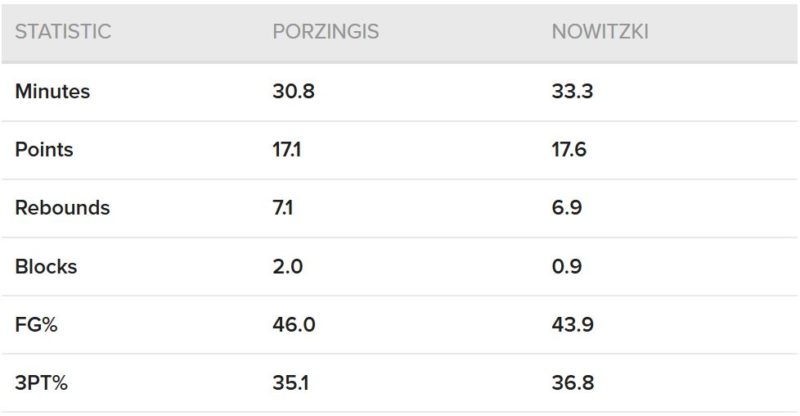Image resolution: width=800 pixels, height=416 pixels.
Task: Click Porzingis minutes value 30.8
Action: point(290,92)
